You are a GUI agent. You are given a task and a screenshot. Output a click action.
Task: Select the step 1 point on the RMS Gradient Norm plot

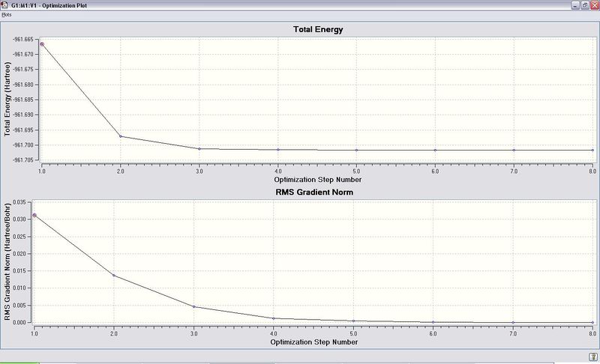click(x=34, y=216)
